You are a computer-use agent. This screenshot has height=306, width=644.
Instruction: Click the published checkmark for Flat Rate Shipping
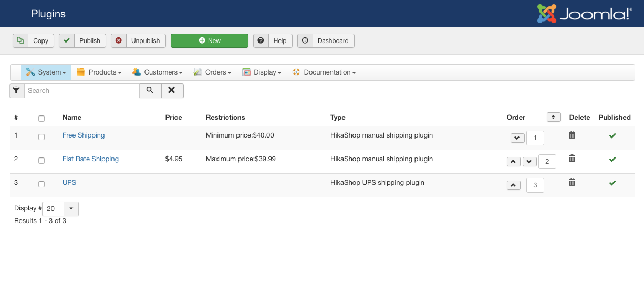tap(612, 159)
